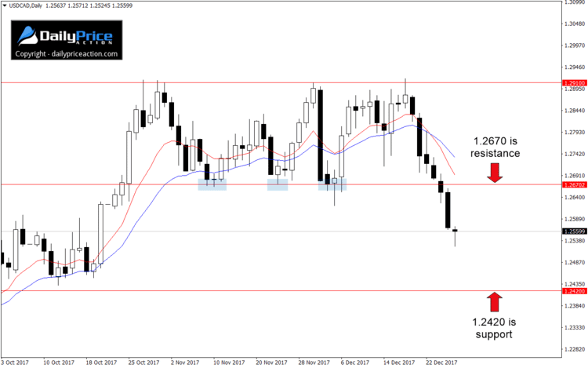The height and width of the screenshot is (368, 588).
Task: Click the 25 Oct 2017 date label
Action: [x=143, y=363]
